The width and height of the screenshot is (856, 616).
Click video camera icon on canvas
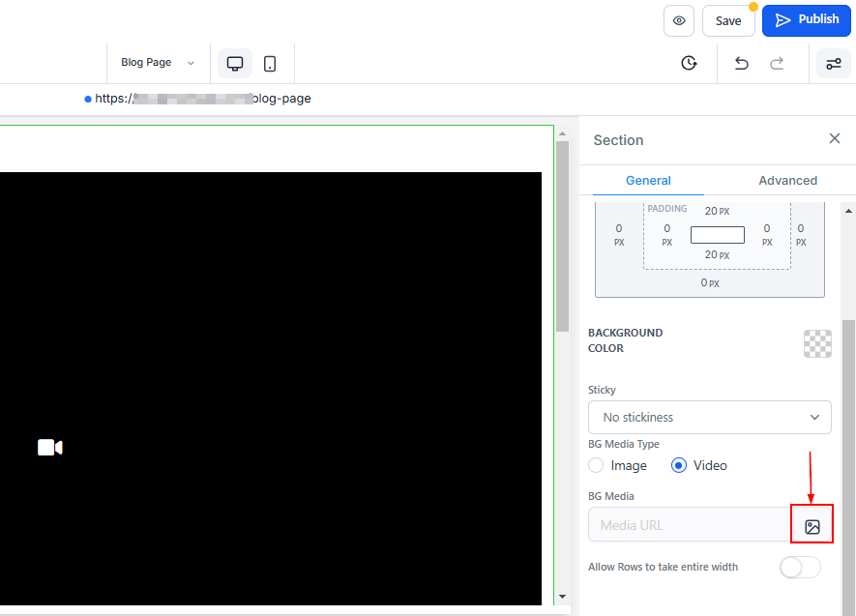(x=50, y=447)
